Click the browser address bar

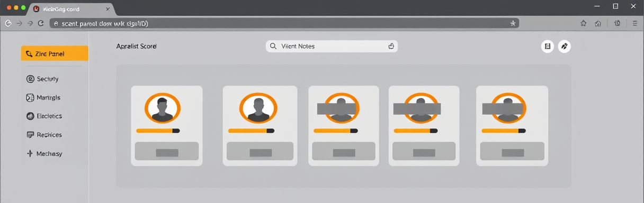(x=284, y=23)
